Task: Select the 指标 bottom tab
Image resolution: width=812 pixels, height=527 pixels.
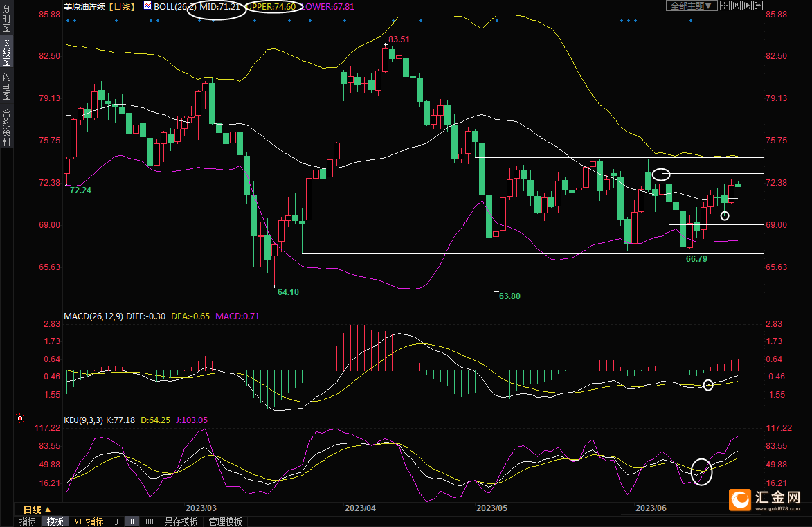Action: tap(28, 521)
